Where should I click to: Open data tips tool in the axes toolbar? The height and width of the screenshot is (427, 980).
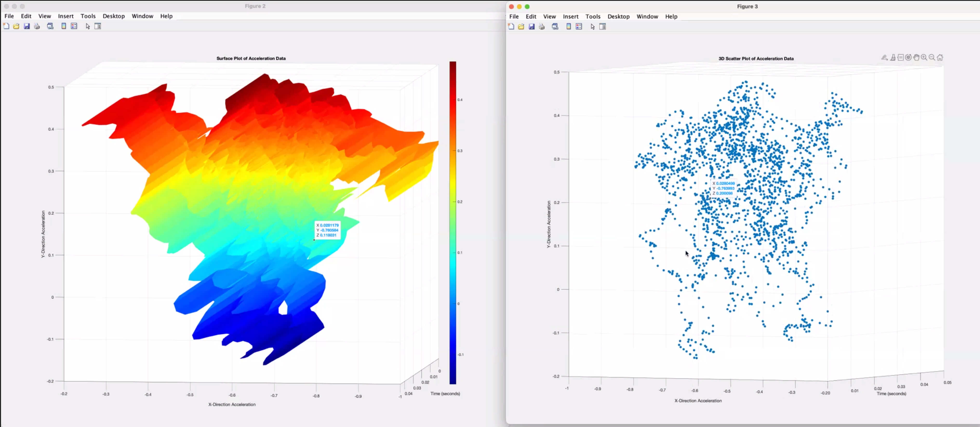point(901,57)
